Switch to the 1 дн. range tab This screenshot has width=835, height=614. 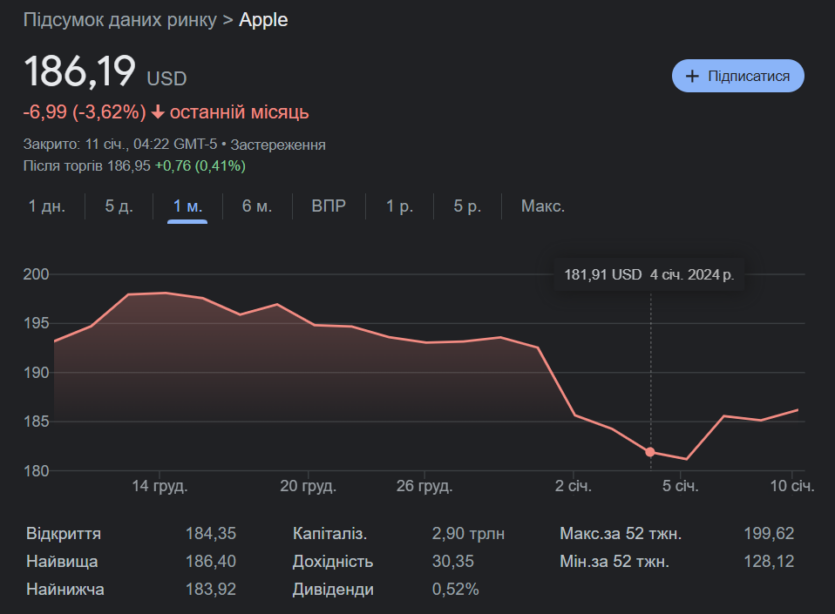[46, 206]
